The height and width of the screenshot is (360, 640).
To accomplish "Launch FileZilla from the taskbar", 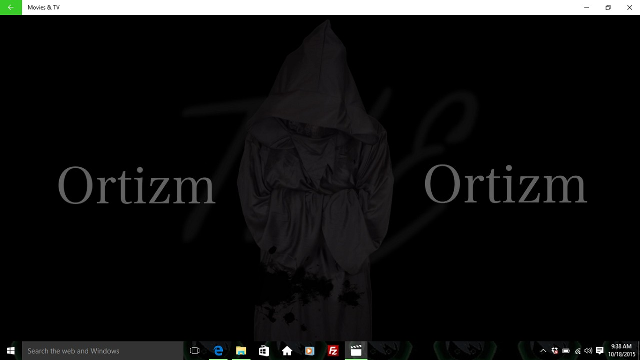I will [333, 351].
